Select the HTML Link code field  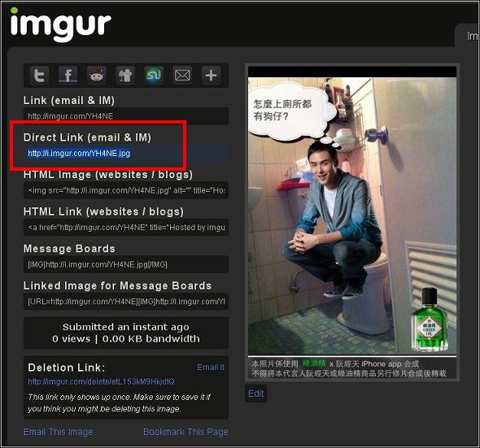click(x=126, y=228)
